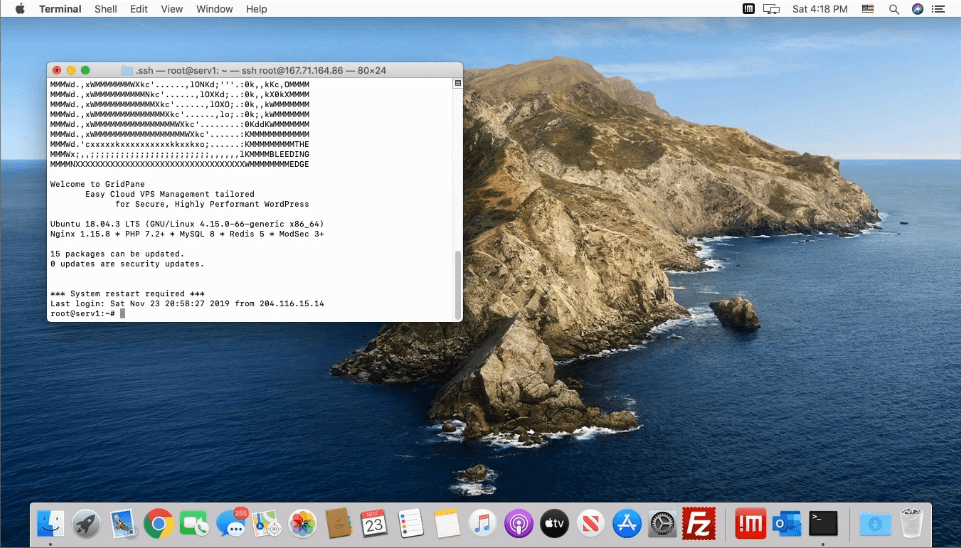
Task: Open the Shell menu
Action: click(105, 9)
